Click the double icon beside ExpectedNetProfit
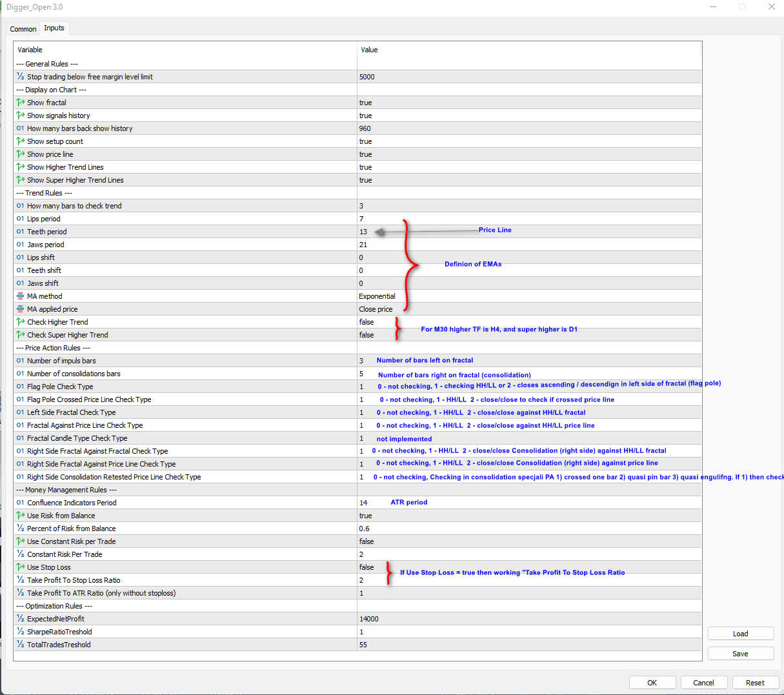Viewport: 784px width, 695px height. pyautogui.click(x=21, y=619)
